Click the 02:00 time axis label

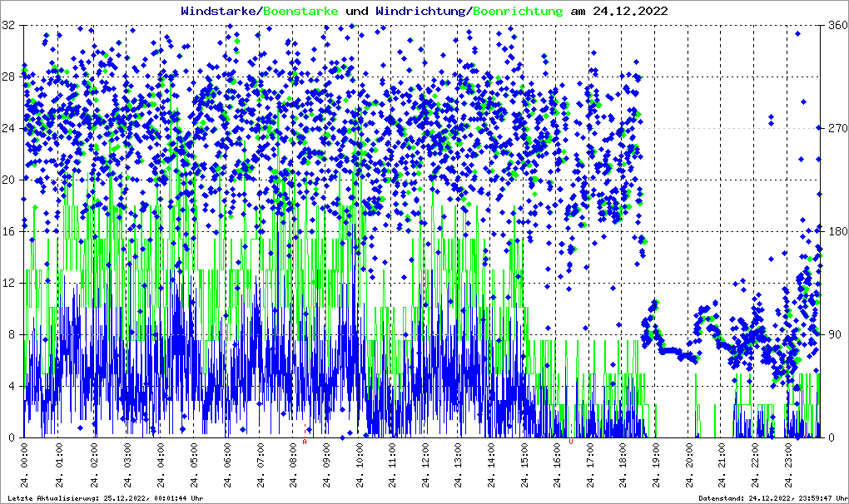[94, 466]
